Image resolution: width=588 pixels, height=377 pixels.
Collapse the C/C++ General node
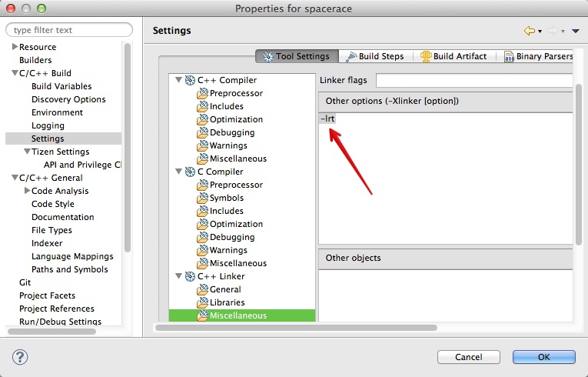(15, 177)
